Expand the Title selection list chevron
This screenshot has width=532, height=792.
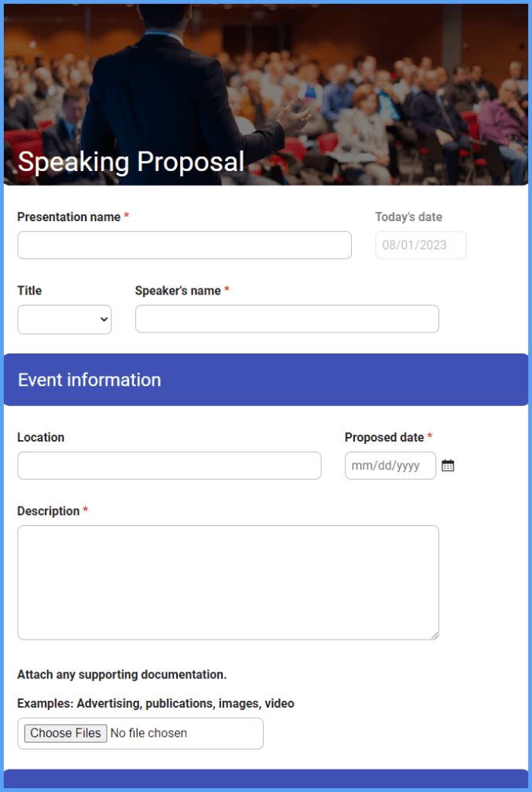[x=102, y=319]
